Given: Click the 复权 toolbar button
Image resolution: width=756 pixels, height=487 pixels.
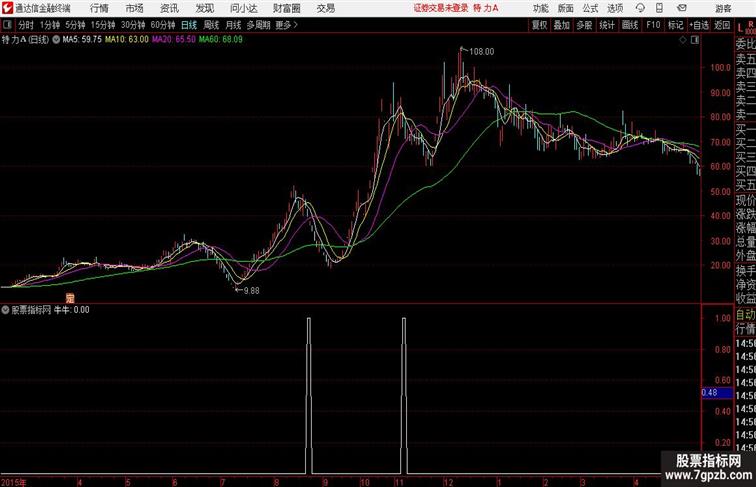Looking at the screenshot, I should (539, 25).
